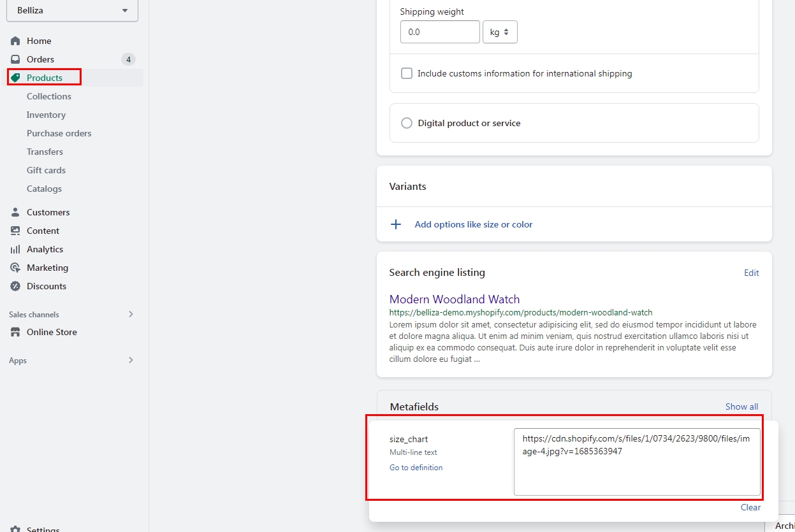Click the size_chart metafield text box
Image resolution: width=795 pixels, height=532 pixels.
(637, 461)
